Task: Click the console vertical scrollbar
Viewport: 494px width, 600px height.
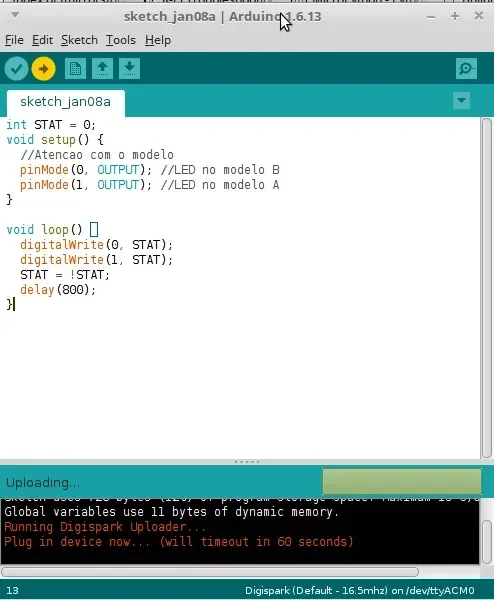Action: coord(487,542)
